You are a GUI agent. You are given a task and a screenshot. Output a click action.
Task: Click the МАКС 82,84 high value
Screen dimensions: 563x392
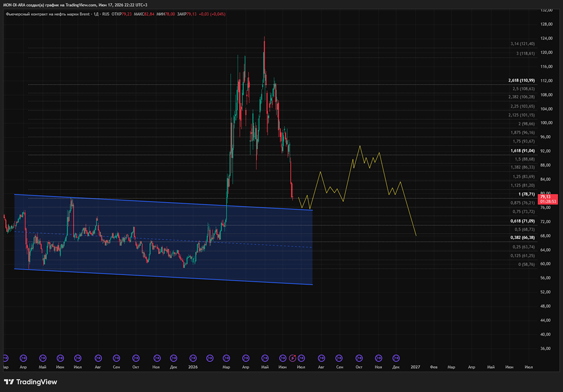144,14
